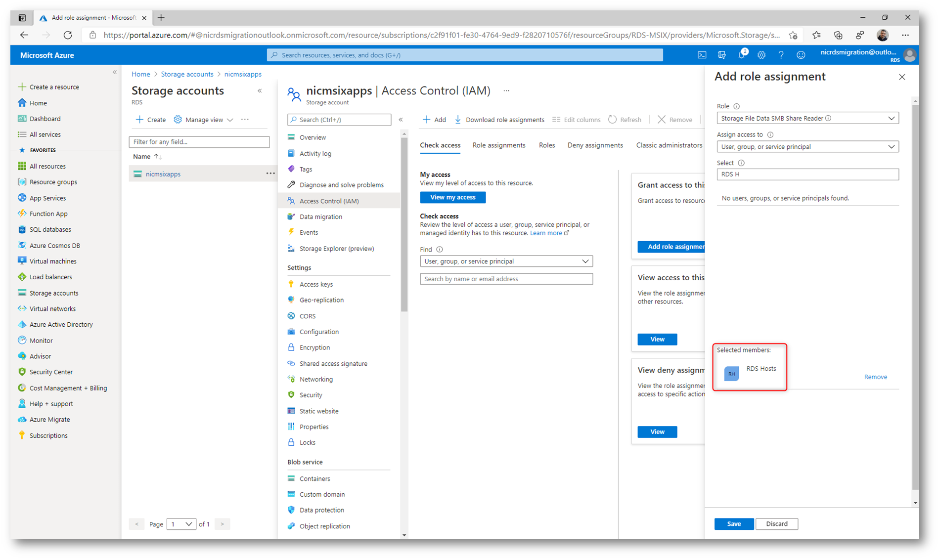This screenshot has height=560, width=940.
Task: Open Function App in sidebar
Action: pos(43,214)
